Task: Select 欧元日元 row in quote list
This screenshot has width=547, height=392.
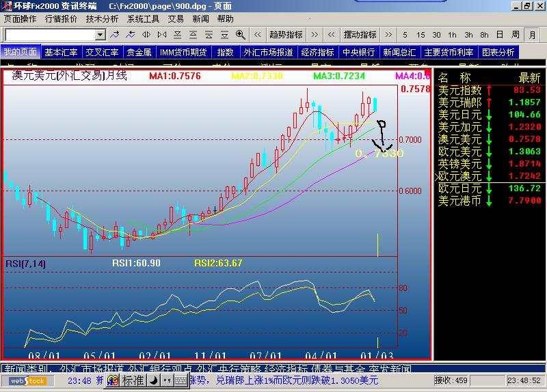Action: pos(490,188)
